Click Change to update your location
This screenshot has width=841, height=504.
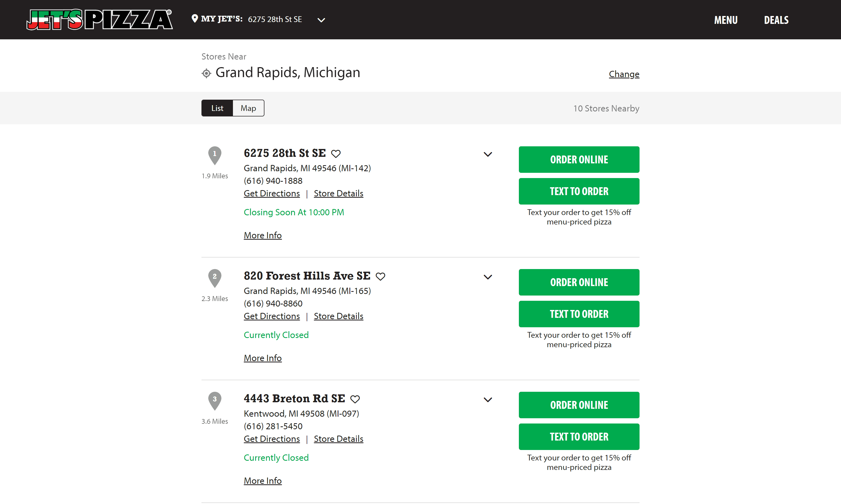pos(624,74)
